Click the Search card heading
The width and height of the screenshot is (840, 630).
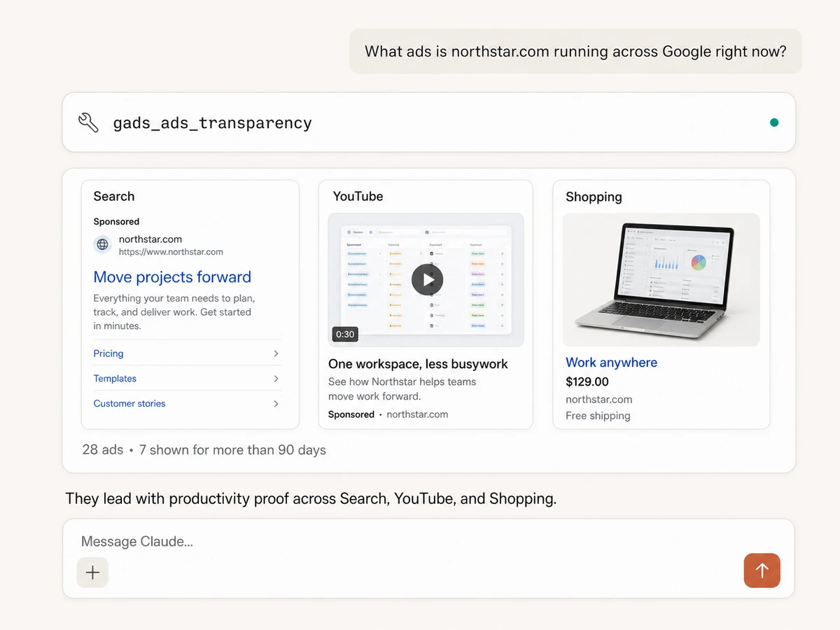click(x=114, y=197)
